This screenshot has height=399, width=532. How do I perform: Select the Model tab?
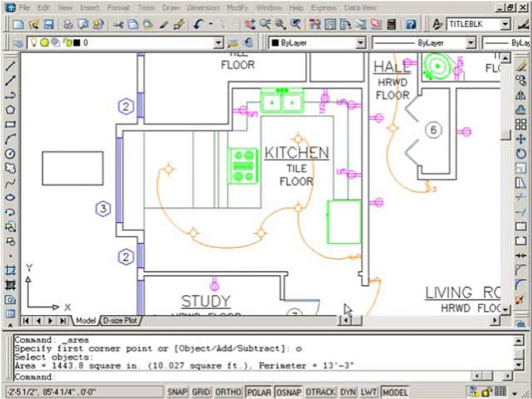click(85, 321)
